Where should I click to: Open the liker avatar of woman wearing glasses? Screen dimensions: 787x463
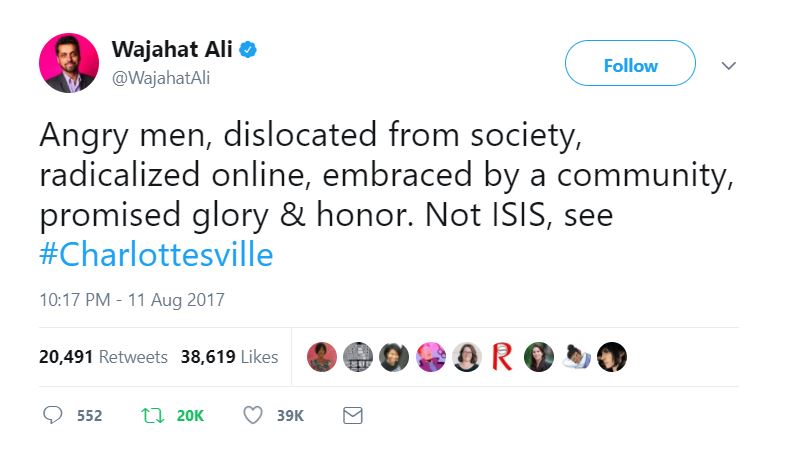(x=466, y=357)
